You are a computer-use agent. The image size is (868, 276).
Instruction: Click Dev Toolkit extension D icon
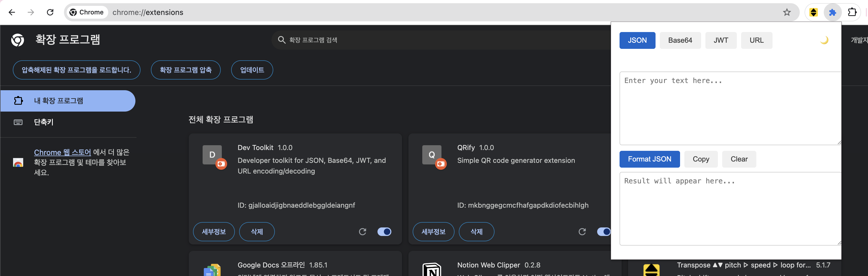[212, 155]
